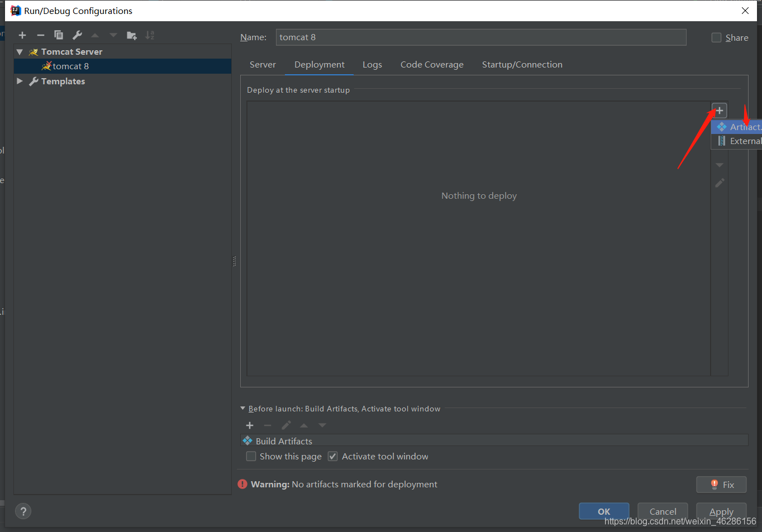Collapse the Before launch section

click(x=243, y=409)
